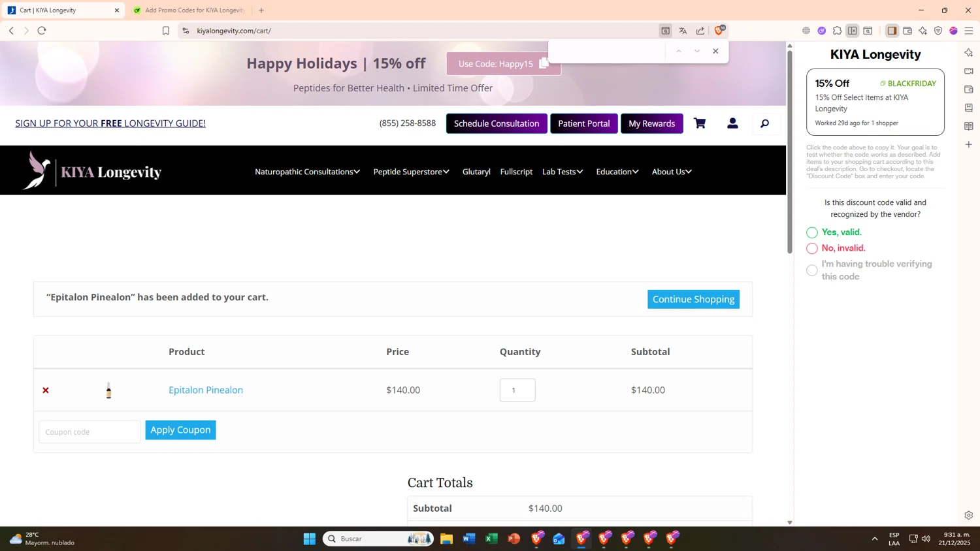Select the 'Yes, valid.' option

pos(812,232)
